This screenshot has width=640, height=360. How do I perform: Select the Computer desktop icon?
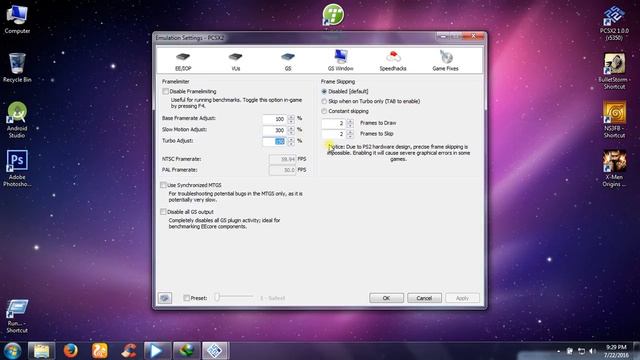click(17, 20)
